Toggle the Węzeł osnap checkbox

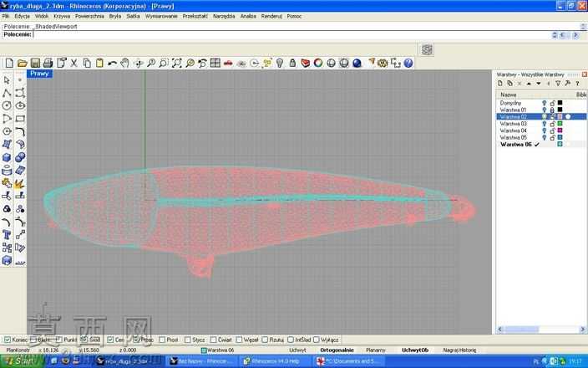pos(239,340)
